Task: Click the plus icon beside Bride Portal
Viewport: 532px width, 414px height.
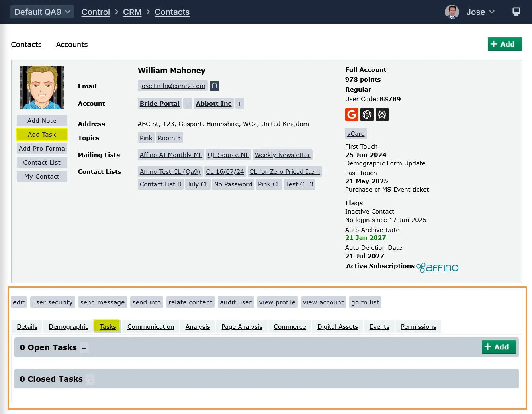Action: click(188, 104)
